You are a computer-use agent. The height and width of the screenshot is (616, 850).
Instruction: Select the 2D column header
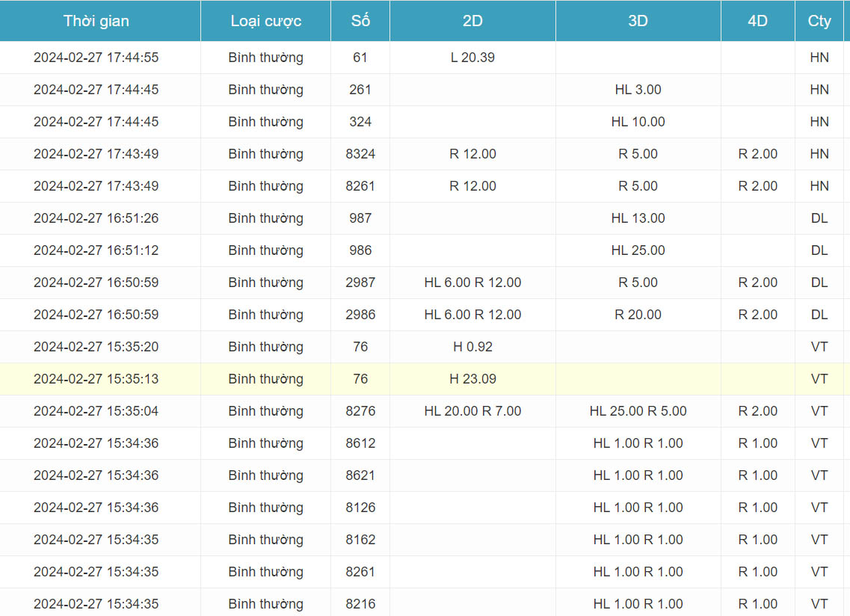point(472,21)
